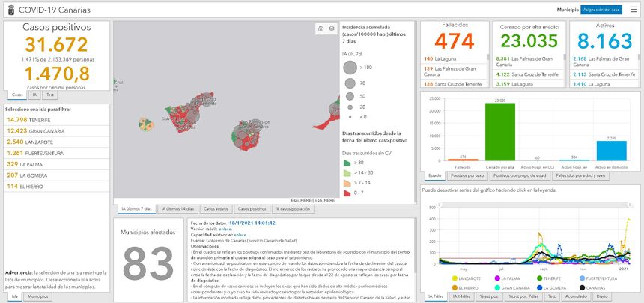Open the Casos activos map tab

point(216,208)
